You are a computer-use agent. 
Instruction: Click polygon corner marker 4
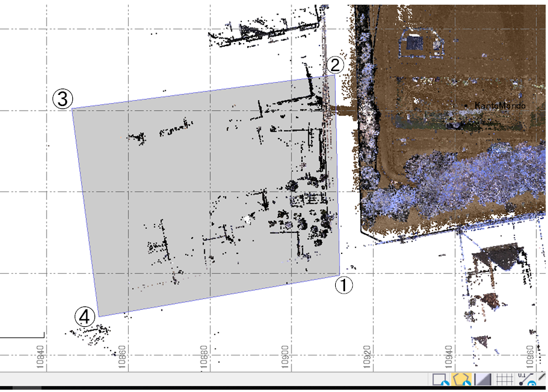[85, 317]
